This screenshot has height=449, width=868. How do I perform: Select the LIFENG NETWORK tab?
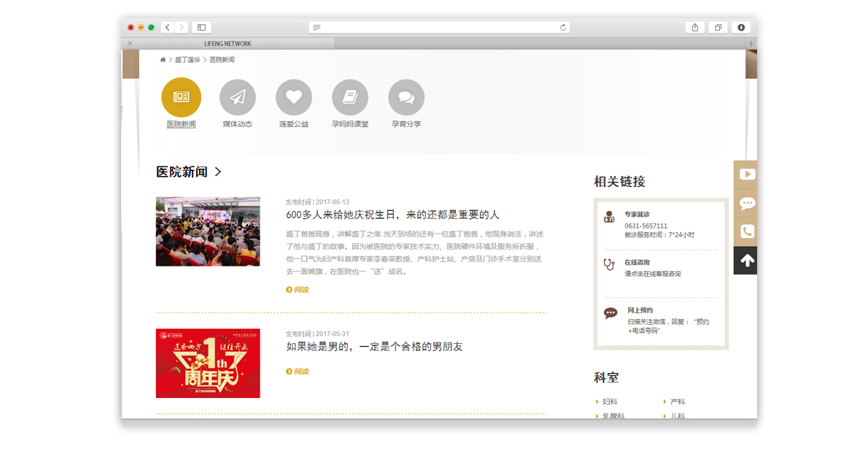coord(228,44)
